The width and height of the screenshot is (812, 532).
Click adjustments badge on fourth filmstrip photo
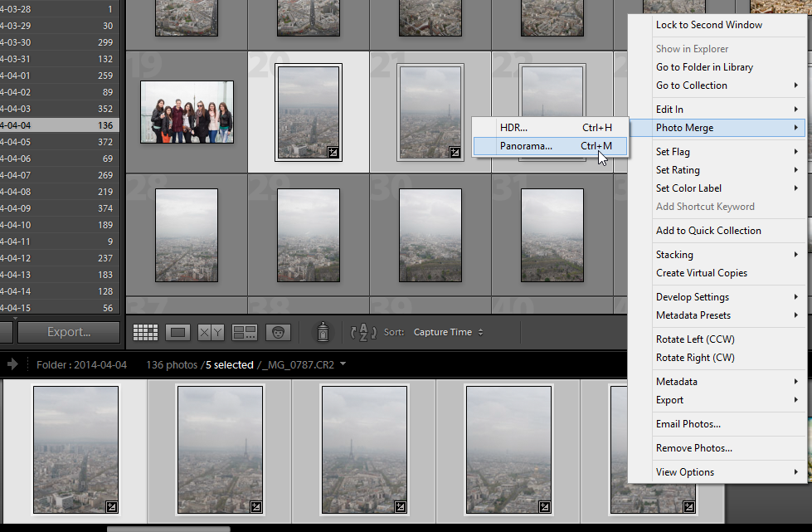(544, 506)
